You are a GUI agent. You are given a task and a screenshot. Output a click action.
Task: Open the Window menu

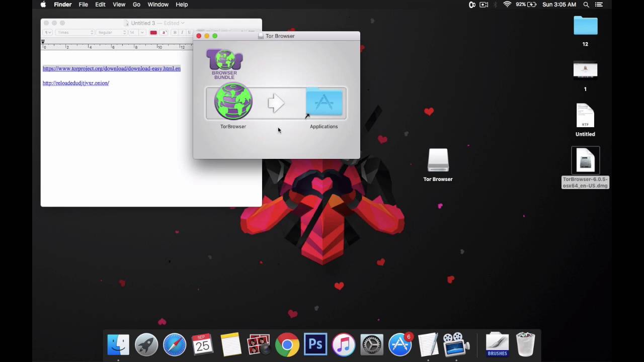[x=158, y=5]
